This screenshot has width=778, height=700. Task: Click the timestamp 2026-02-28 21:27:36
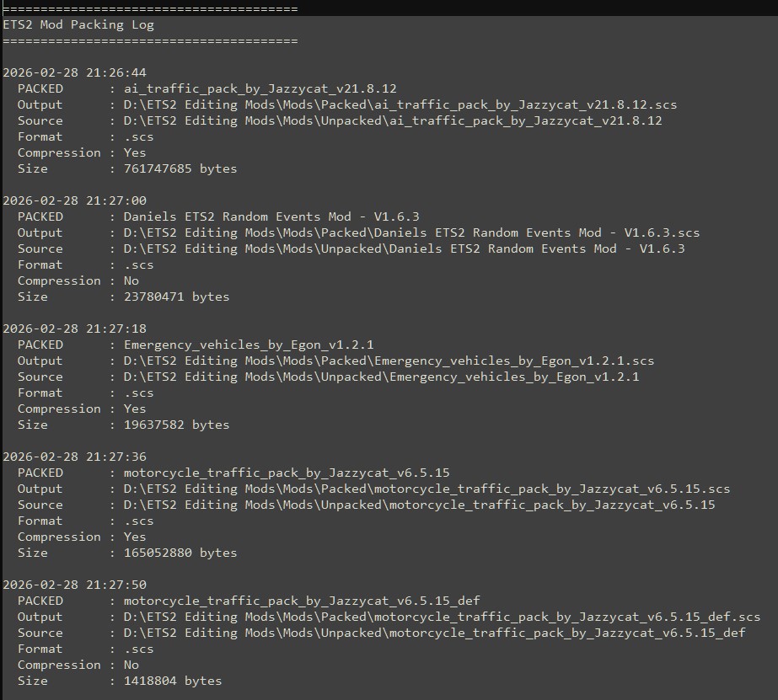[74, 457]
